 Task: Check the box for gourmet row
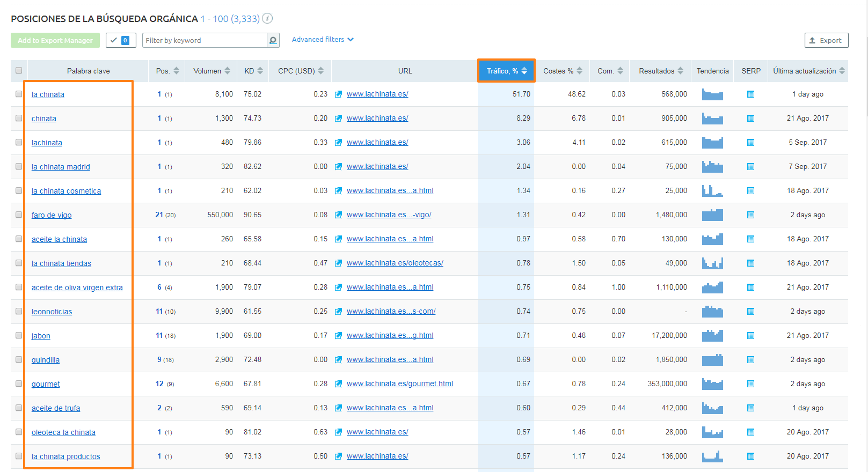pos(19,383)
